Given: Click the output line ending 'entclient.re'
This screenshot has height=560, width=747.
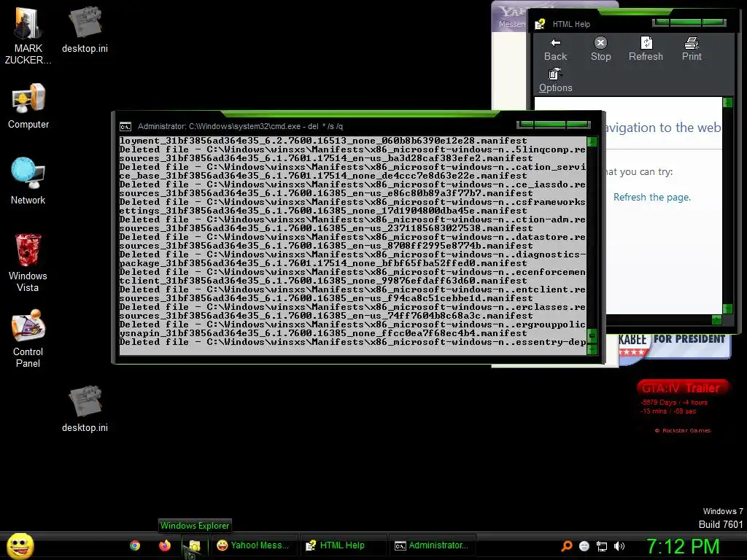Looking at the screenshot, I should pos(352,289).
